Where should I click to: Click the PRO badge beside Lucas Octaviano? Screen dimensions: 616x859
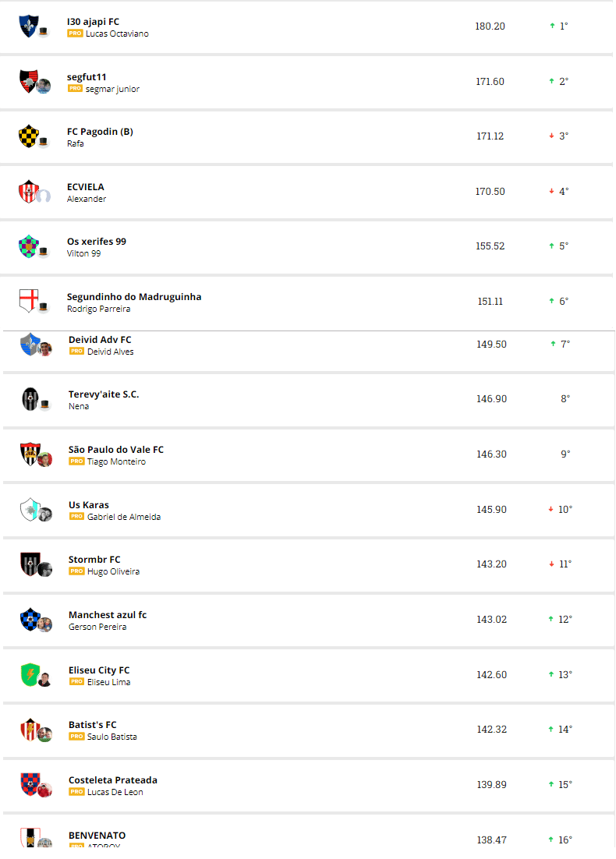[x=75, y=34]
